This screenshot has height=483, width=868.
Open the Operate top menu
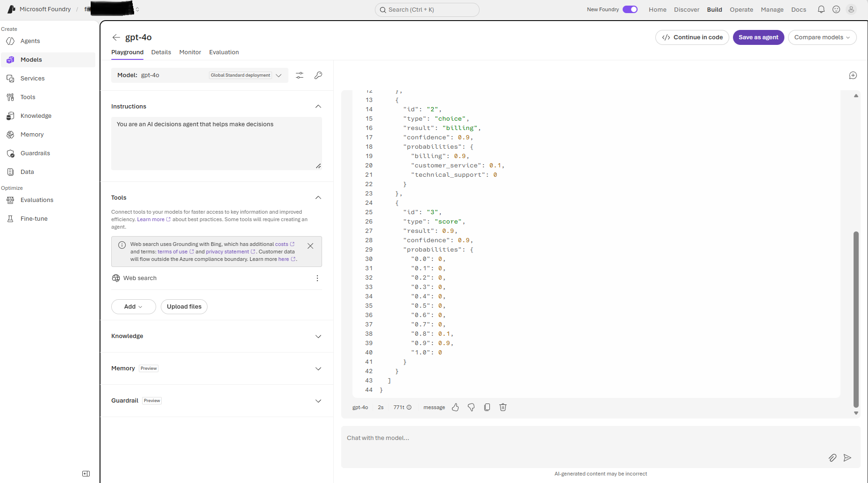[x=741, y=9]
